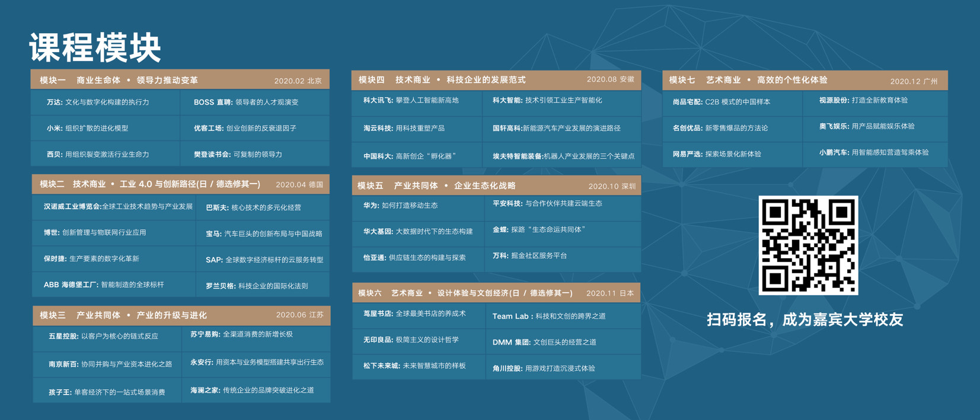Click the 海澜之家 品牌突破进化之道 cell
This screenshot has width=980, height=420.
pyautogui.click(x=256, y=390)
